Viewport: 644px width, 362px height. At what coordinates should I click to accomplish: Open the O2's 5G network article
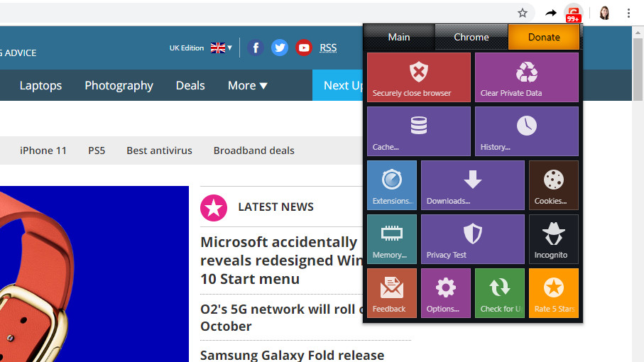[282, 317]
